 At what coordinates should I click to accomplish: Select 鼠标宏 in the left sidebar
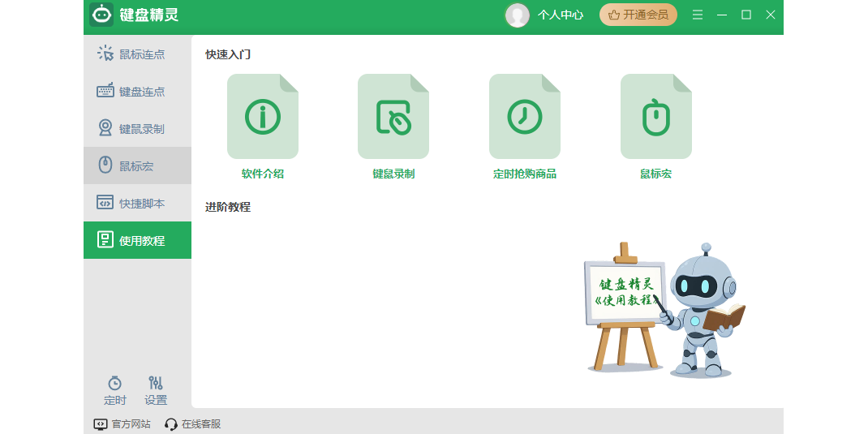click(x=137, y=166)
